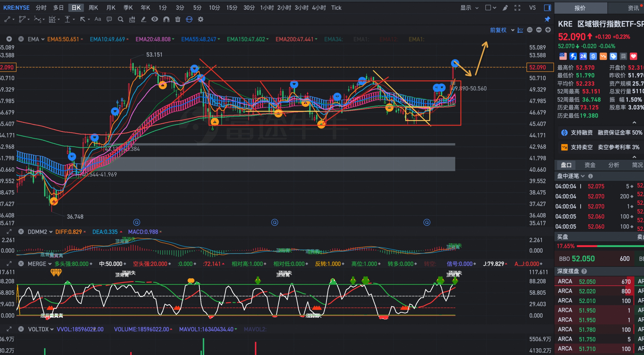Toggle drawings visibility with the eye icon
This screenshot has width=644, height=355.
[x=155, y=19]
